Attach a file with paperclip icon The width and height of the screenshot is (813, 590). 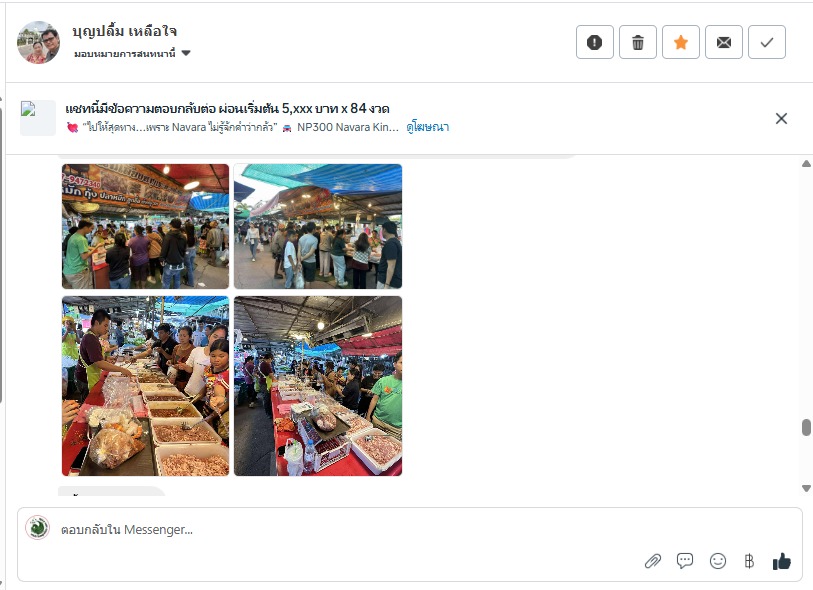653,561
